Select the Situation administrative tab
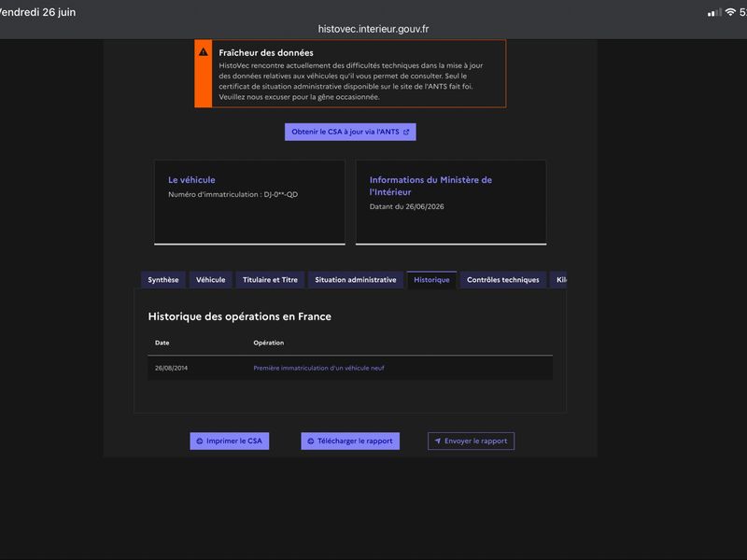This screenshot has width=747, height=560. point(356,280)
